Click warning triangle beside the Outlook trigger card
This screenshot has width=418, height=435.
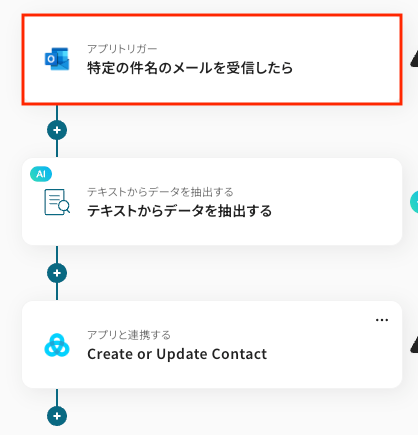[414, 59]
